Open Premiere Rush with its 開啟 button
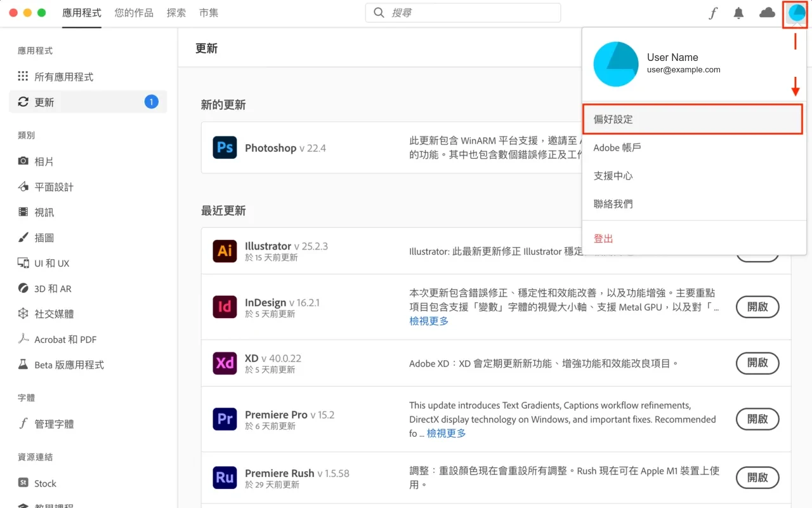The width and height of the screenshot is (812, 508). [757, 478]
